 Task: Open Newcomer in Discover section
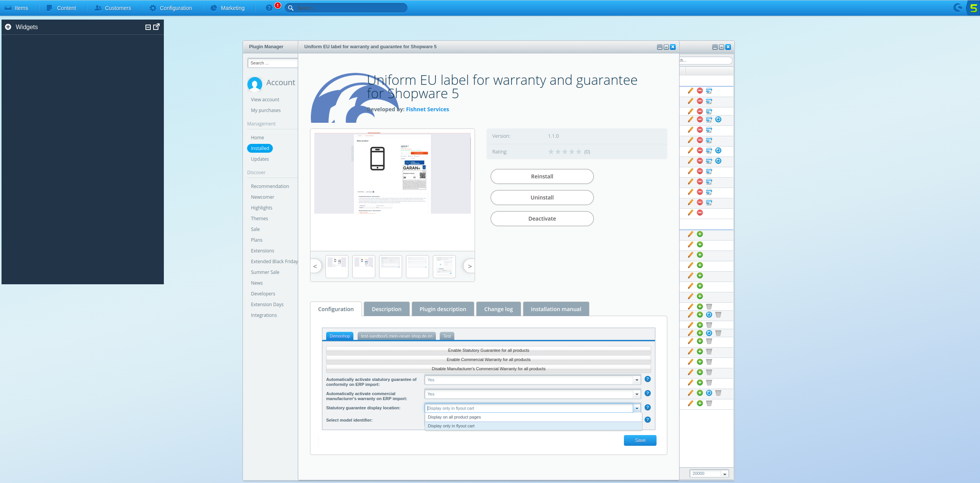point(262,197)
